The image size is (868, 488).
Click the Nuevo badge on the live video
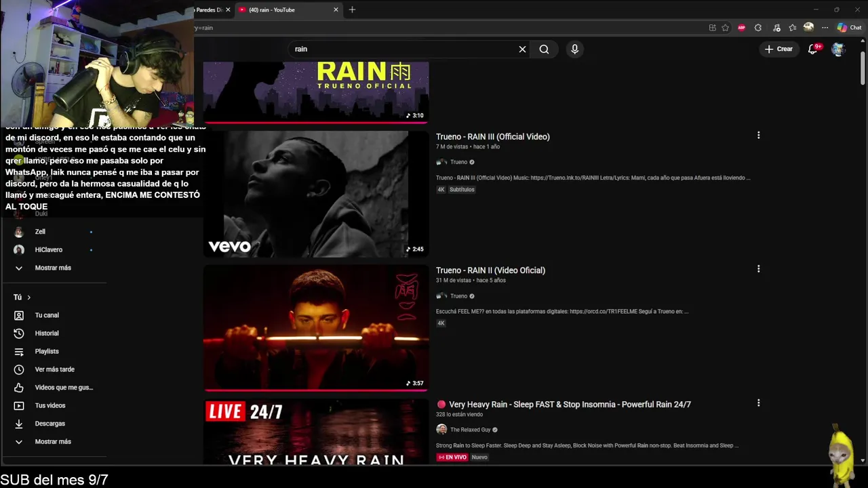(x=479, y=457)
